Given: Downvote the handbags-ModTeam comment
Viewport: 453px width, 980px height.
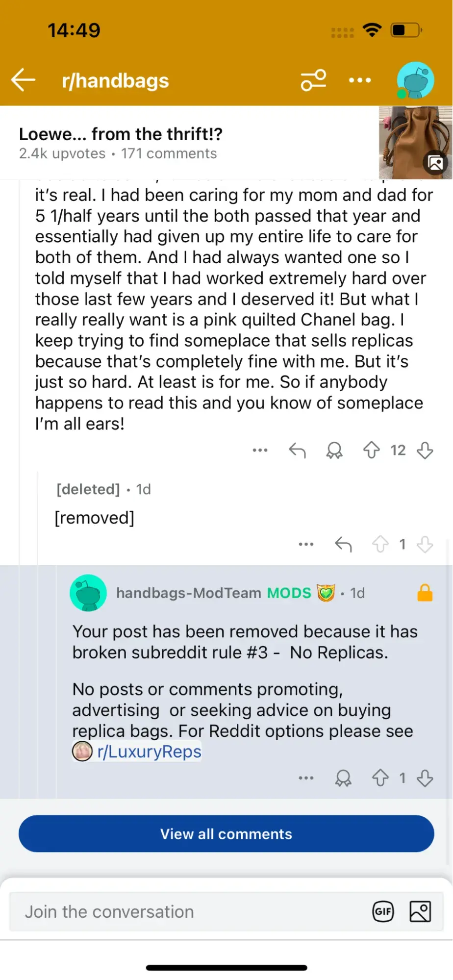Looking at the screenshot, I should 425,778.
